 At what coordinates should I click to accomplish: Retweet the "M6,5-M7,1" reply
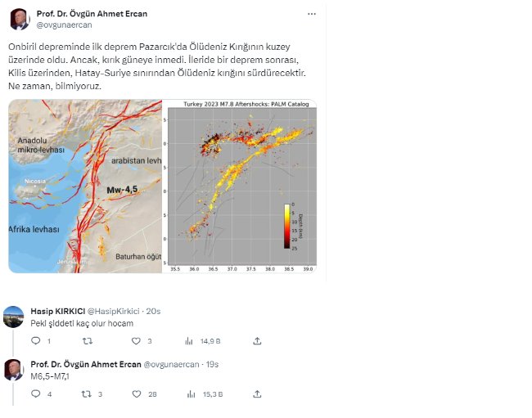click(x=88, y=393)
